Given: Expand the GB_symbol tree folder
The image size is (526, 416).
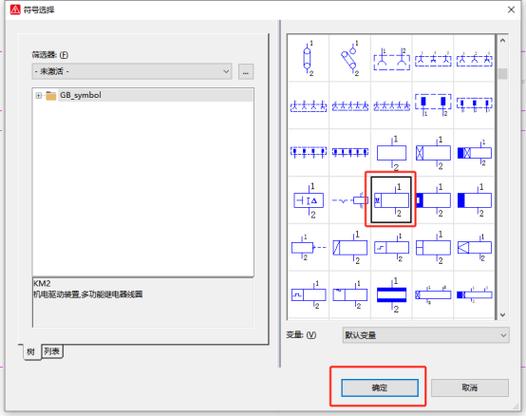Looking at the screenshot, I should pos(39,96).
